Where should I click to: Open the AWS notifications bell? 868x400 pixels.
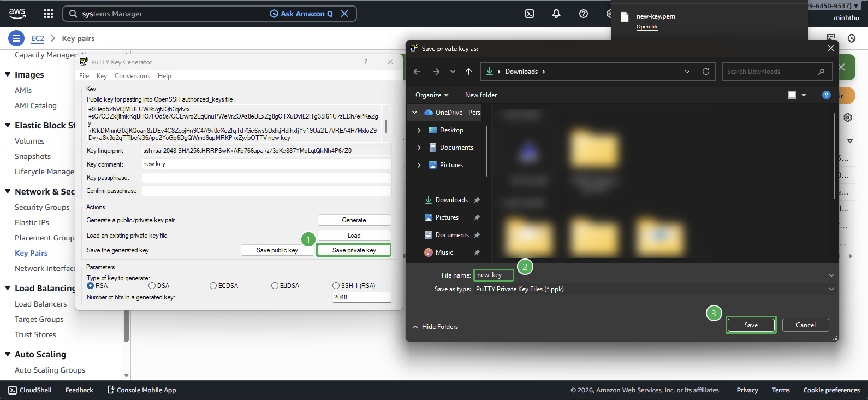pos(556,14)
